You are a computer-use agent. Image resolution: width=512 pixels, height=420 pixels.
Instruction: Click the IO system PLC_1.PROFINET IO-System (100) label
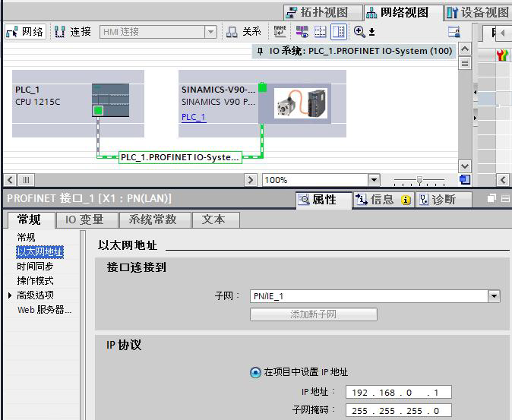click(361, 51)
